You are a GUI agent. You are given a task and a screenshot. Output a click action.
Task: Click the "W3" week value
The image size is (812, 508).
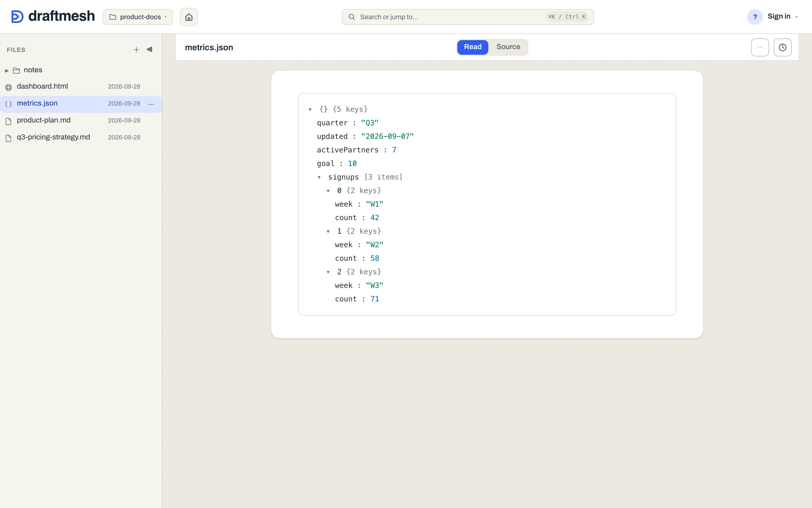(x=374, y=286)
